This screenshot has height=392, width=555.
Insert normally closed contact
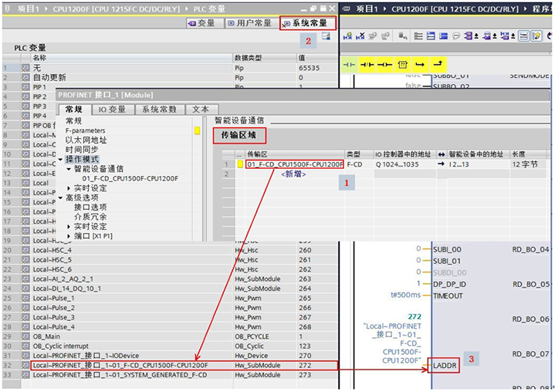(x=367, y=64)
